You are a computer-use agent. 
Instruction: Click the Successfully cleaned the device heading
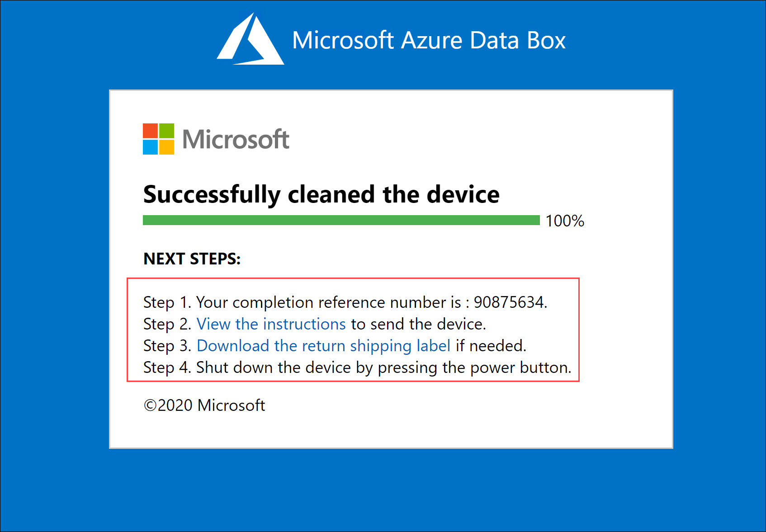(322, 195)
